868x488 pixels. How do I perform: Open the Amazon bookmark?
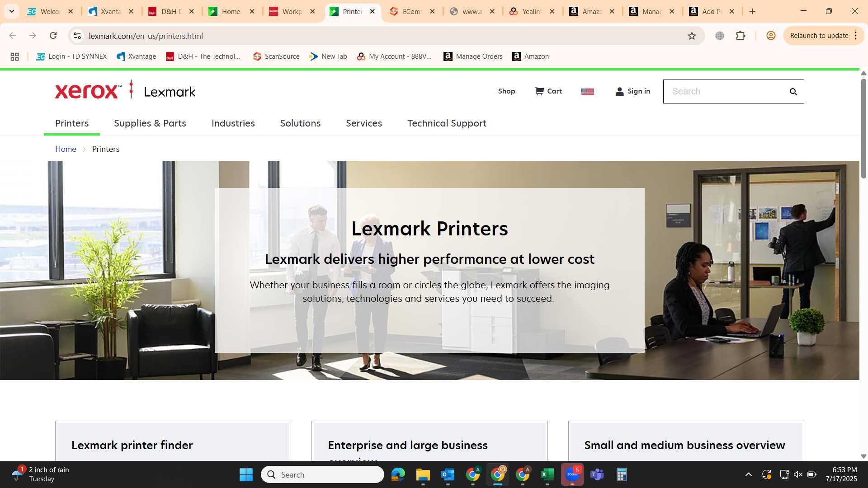coord(531,56)
